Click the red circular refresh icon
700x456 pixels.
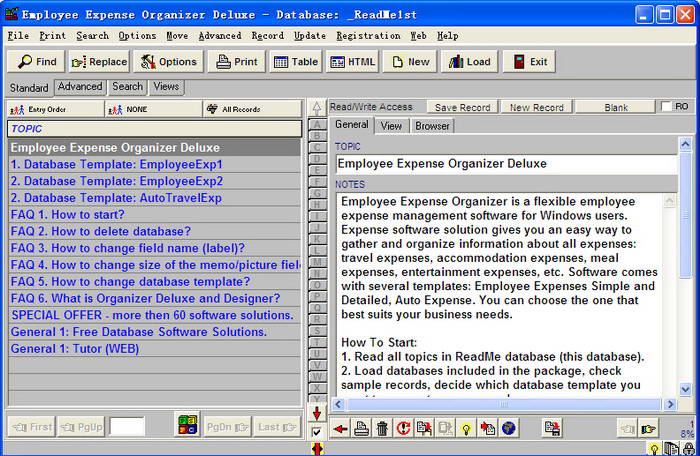tap(403, 429)
